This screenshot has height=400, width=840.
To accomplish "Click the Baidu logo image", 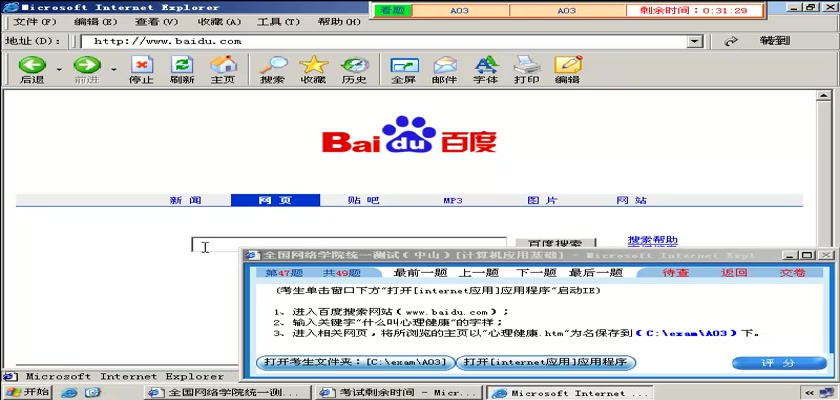I will [409, 134].
